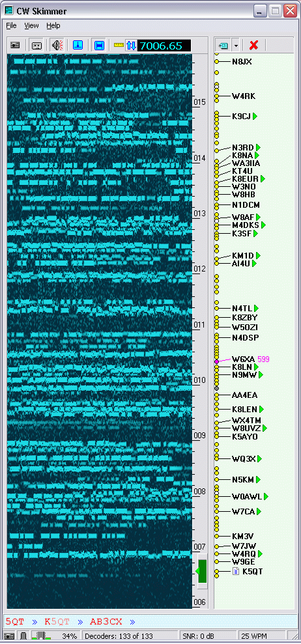
Task: Open dropdown arrow beside callsign list icon
Action: [x=236, y=45]
